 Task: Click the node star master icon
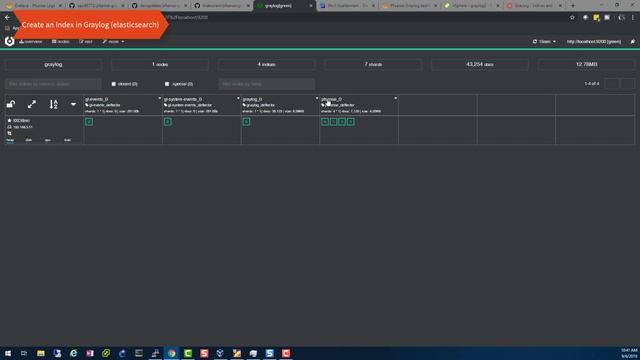(9, 121)
